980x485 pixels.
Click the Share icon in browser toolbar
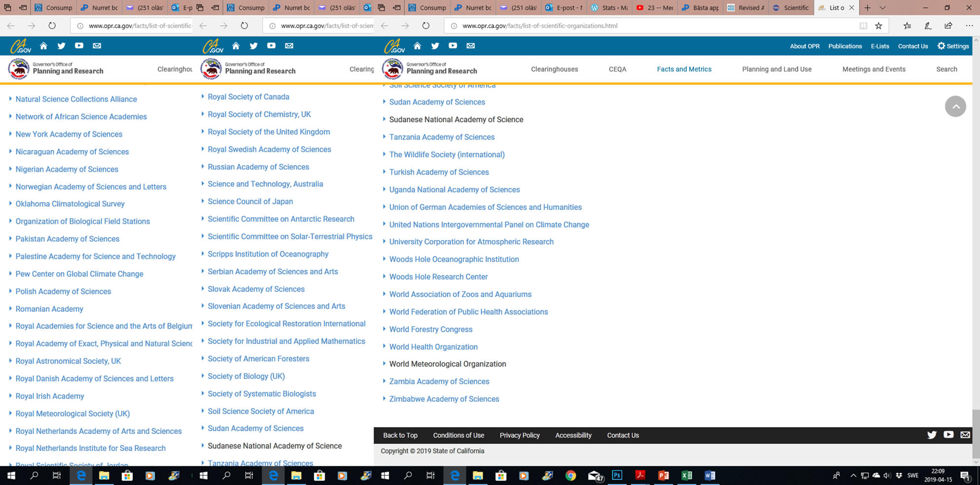click(x=948, y=26)
